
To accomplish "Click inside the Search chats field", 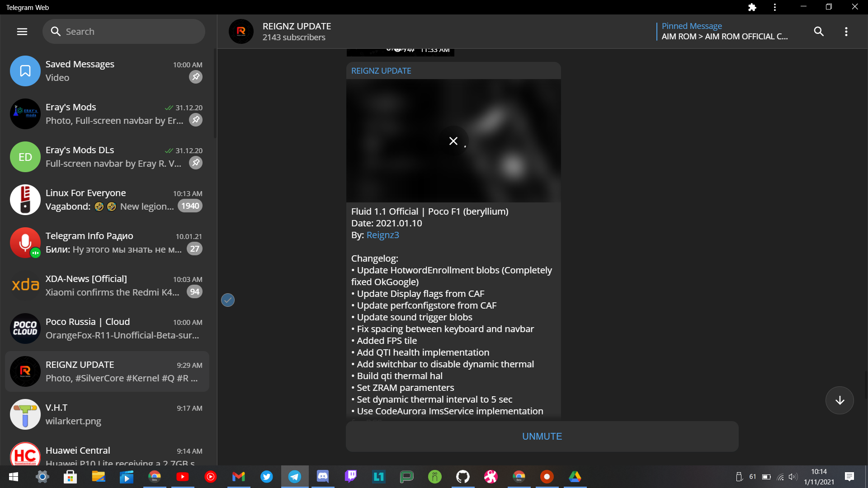I will click(123, 31).
